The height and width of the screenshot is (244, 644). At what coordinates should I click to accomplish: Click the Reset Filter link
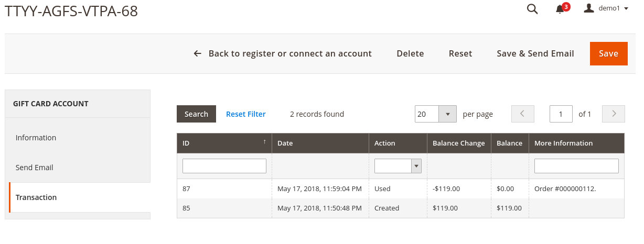coord(245,114)
